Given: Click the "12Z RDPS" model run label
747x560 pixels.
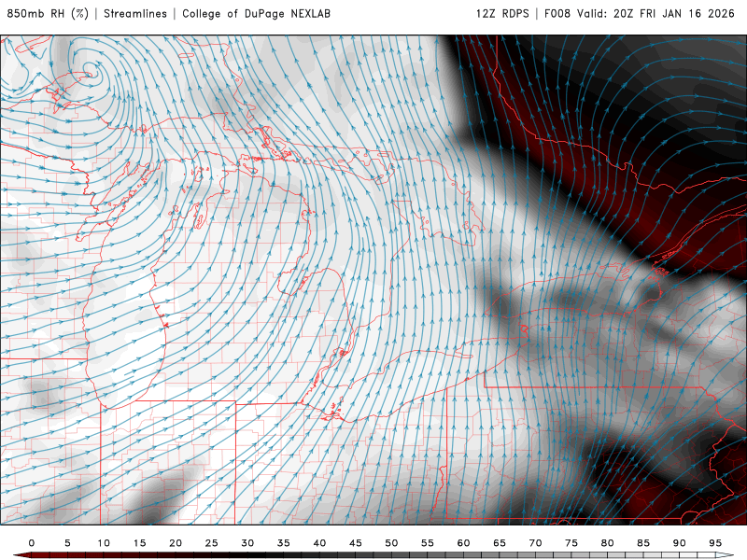Looking at the screenshot, I should (x=502, y=14).
